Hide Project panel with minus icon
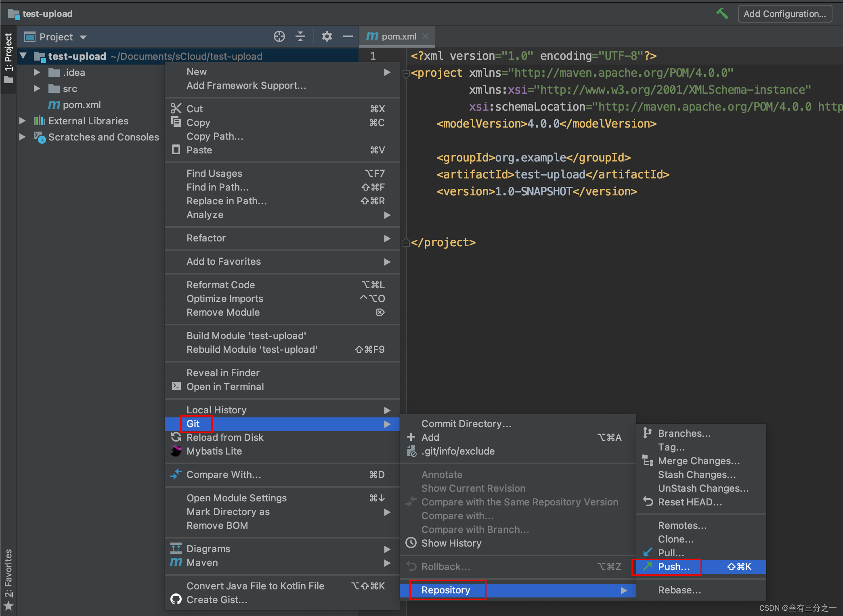The width and height of the screenshot is (843, 616). [348, 37]
